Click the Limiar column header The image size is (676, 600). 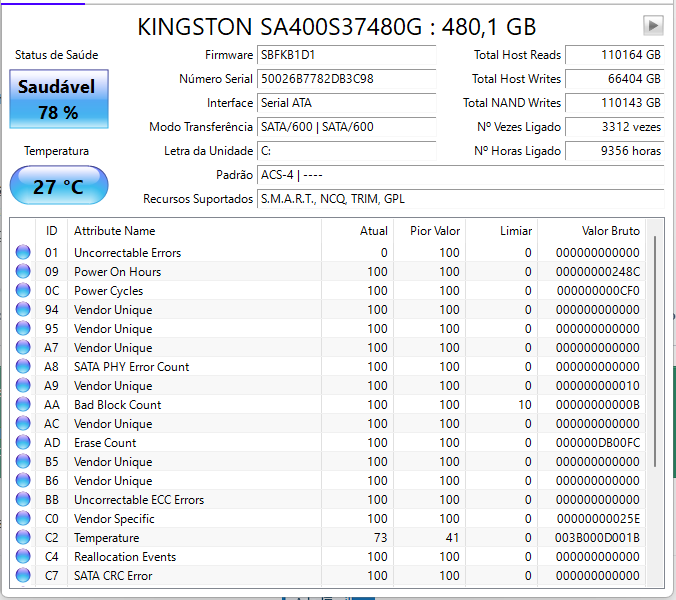[x=501, y=231]
